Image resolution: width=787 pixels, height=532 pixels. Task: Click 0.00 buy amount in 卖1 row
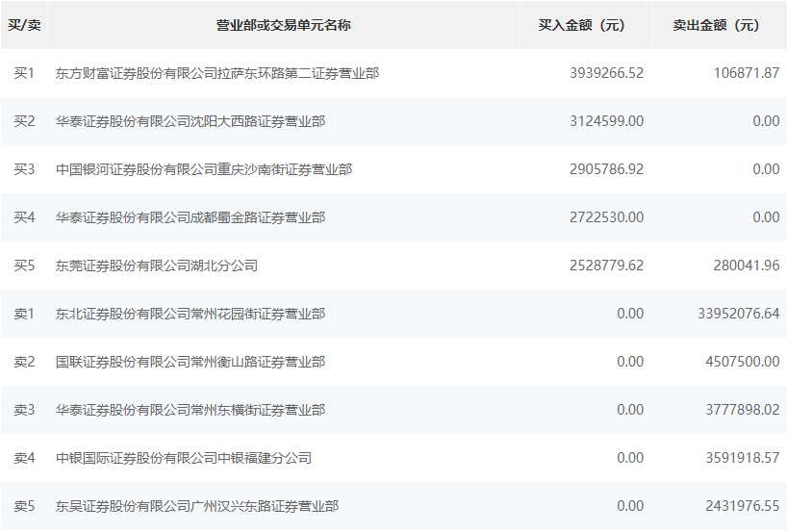(630, 314)
